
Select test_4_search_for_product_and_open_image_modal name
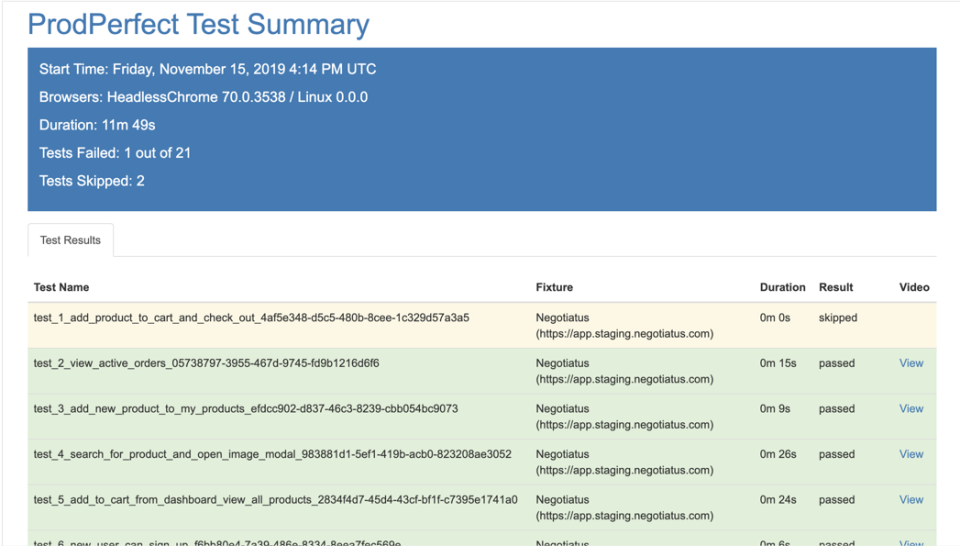(272, 454)
